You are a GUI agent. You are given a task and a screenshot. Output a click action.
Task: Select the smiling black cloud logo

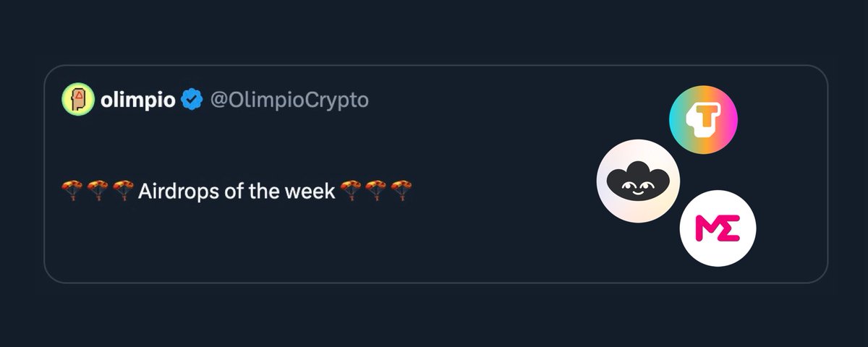point(638,181)
